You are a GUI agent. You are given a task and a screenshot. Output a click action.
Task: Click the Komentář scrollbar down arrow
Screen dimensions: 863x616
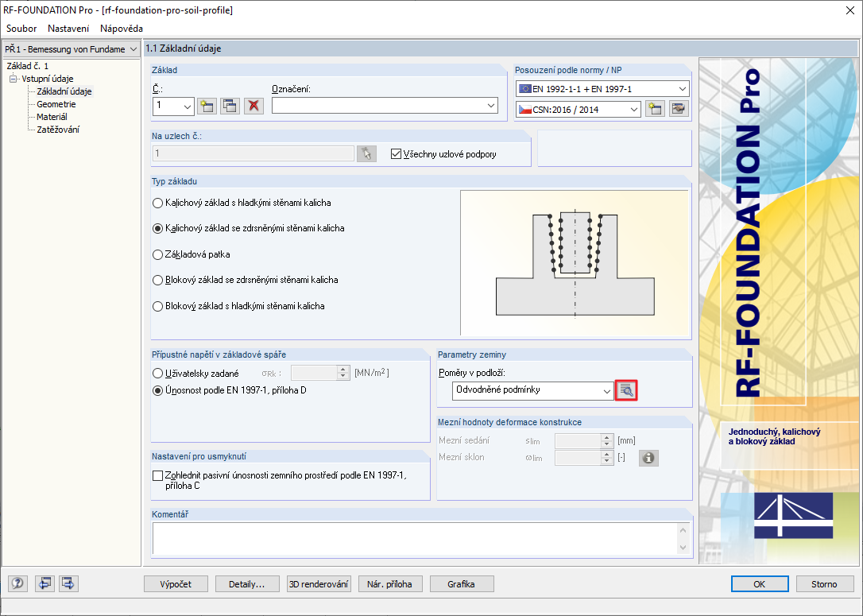[x=683, y=547]
